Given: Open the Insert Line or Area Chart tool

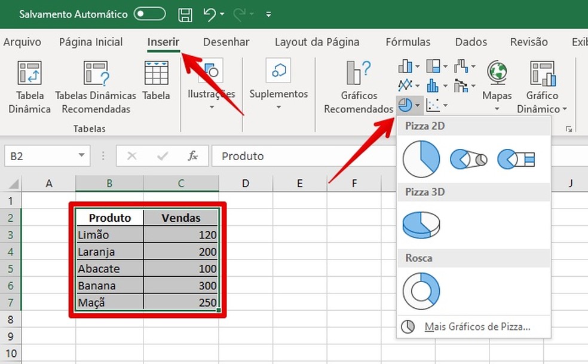Looking at the screenshot, I should [x=405, y=85].
